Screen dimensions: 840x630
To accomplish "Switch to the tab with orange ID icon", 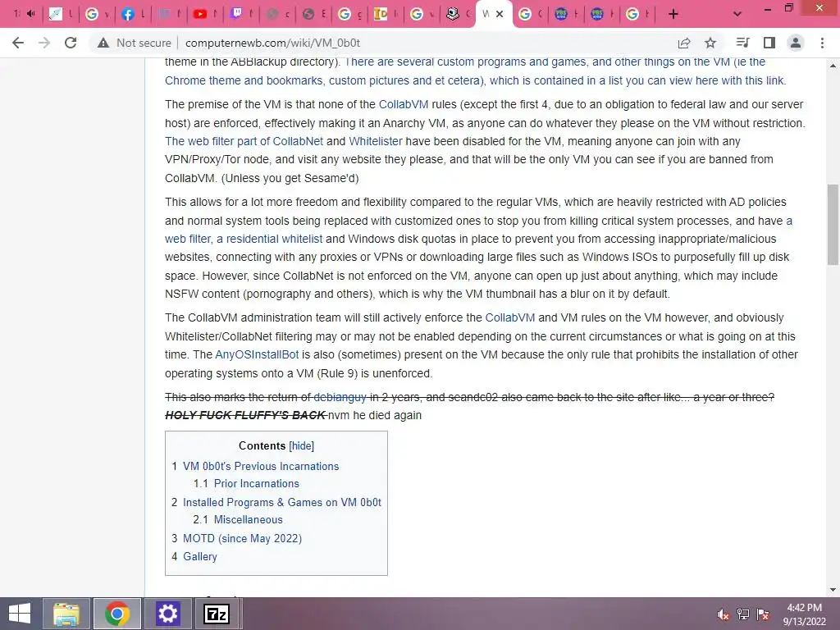I will coord(384,15).
